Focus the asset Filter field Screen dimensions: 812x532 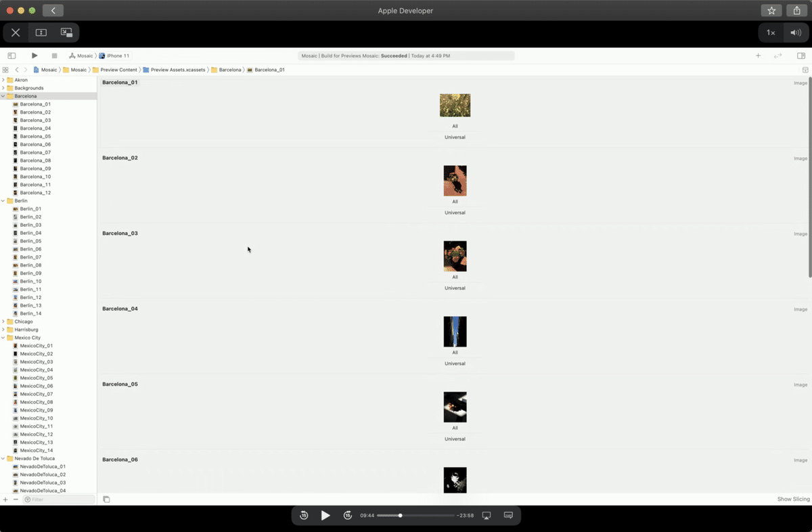coord(59,500)
